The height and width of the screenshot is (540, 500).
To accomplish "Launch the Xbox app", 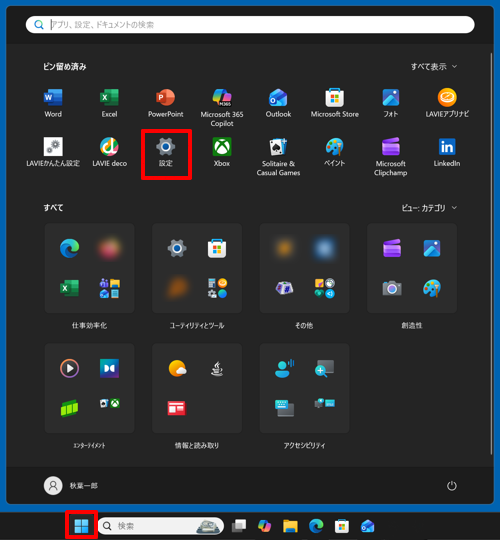I will pyautogui.click(x=222, y=152).
